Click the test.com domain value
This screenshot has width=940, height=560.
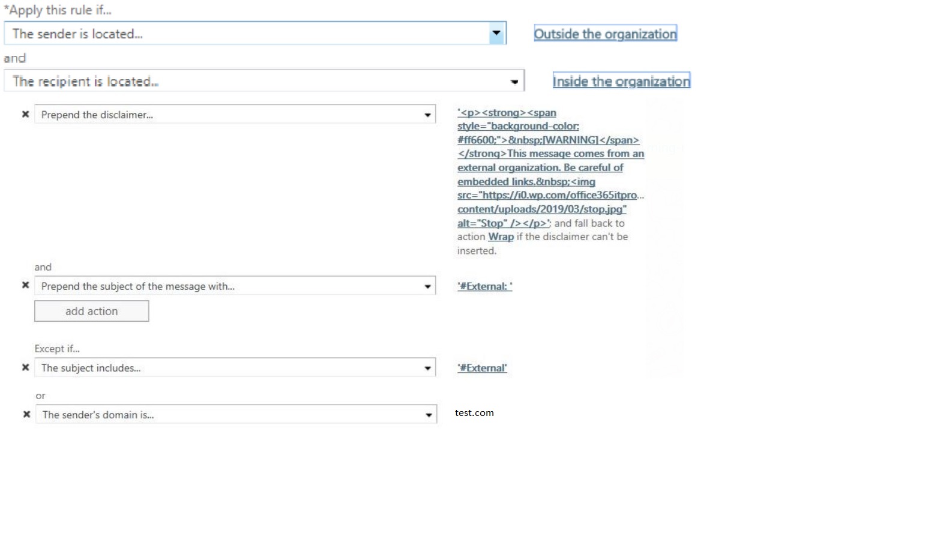(474, 413)
